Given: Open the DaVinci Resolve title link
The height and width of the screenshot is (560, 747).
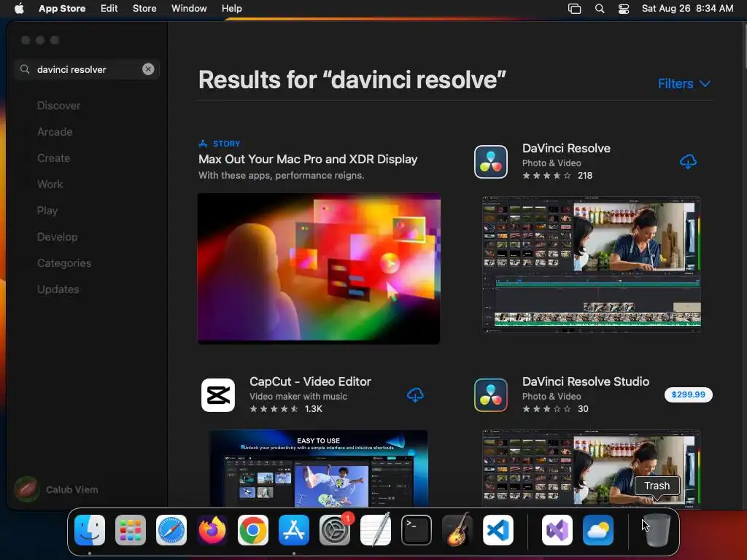Looking at the screenshot, I should click(566, 148).
